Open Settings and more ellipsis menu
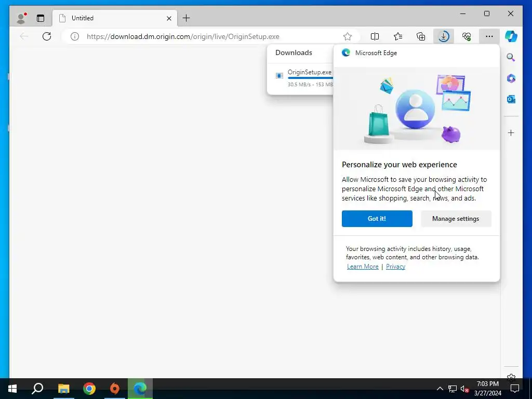532x399 pixels. [489, 36]
